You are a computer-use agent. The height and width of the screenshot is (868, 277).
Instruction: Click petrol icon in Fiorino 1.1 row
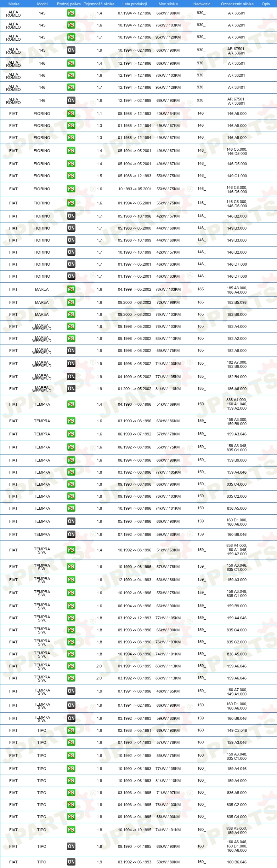click(x=71, y=114)
